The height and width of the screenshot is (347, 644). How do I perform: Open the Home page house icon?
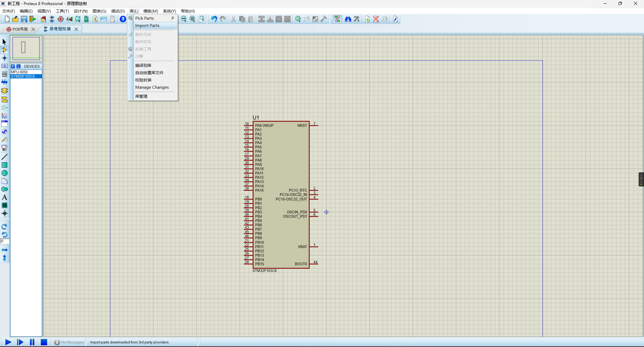point(43,19)
